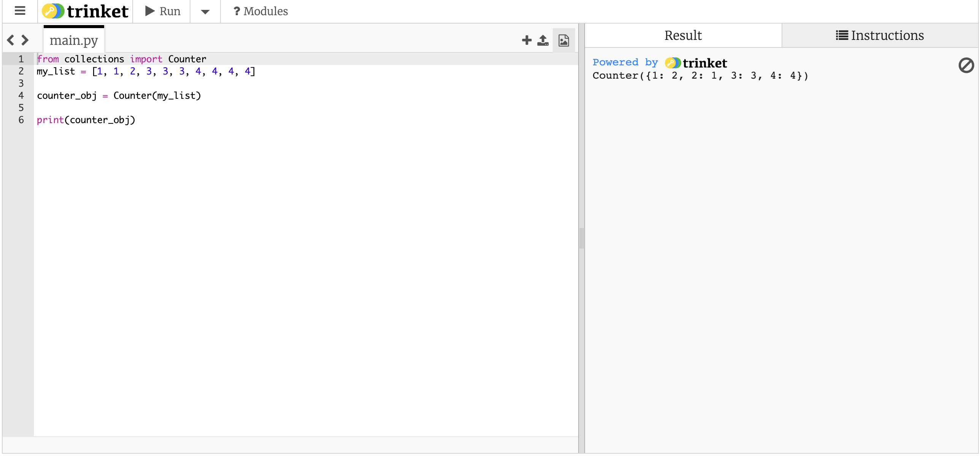Image resolution: width=980 pixels, height=456 pixels.
Task: Run the Python code
Action: coord(162,11)
